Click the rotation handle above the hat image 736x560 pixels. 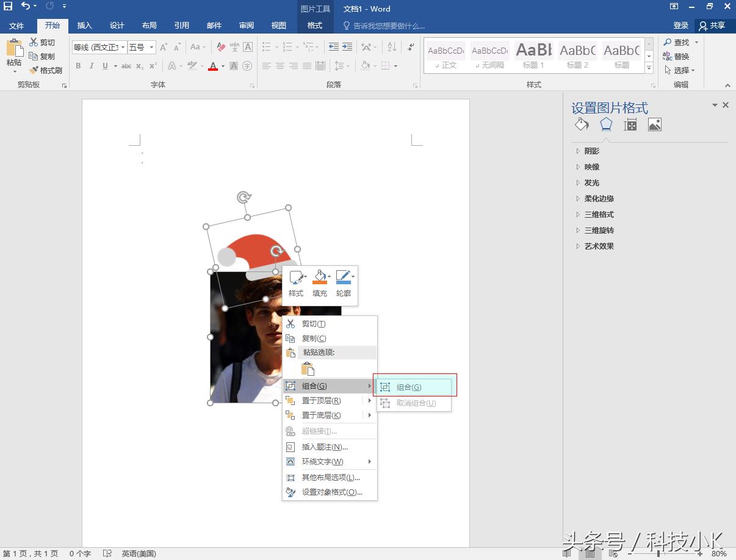pos(244,197)
